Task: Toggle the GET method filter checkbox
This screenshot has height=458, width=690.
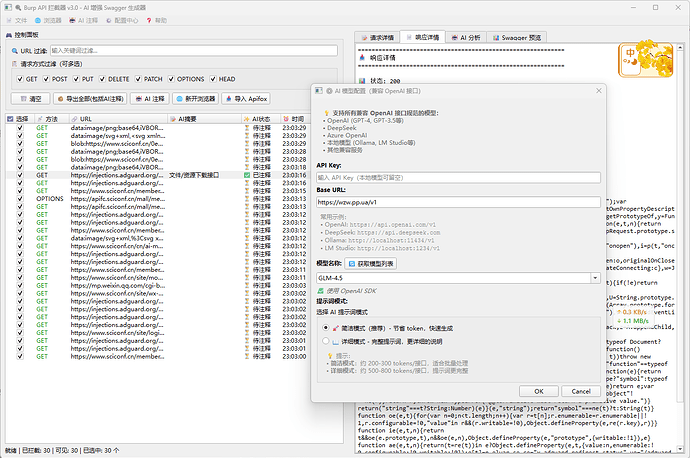Action: click(20, 79)
